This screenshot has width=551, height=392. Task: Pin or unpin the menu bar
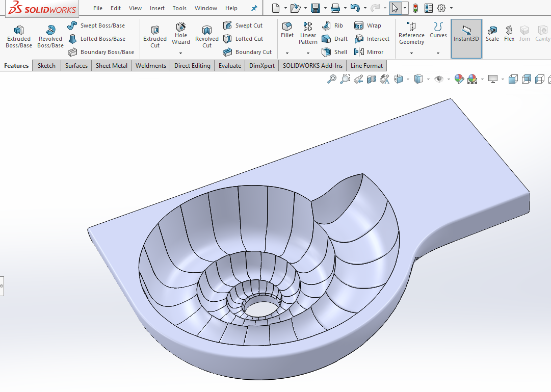point(253,8)
